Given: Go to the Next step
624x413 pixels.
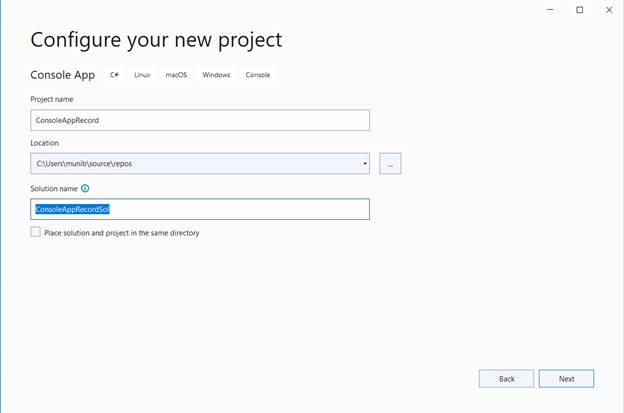Looking at the screenshot, I should pyautogui.click(x=566, y=379).
